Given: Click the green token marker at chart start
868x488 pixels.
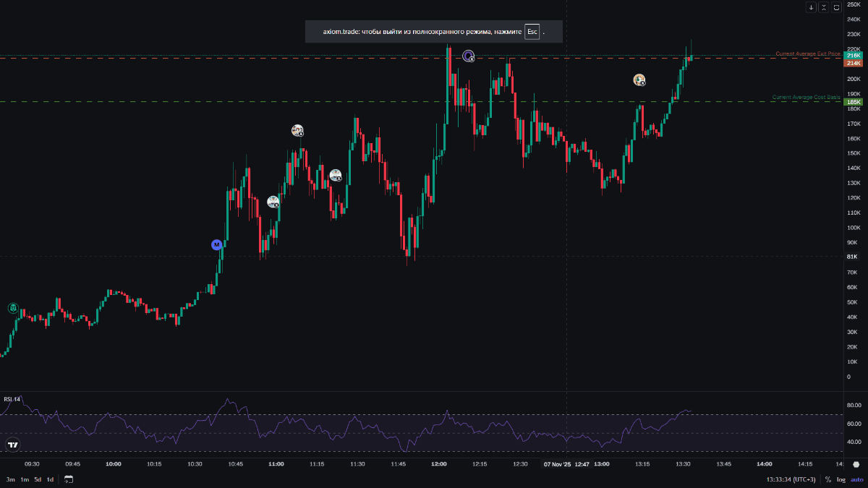Looking at the screenshot, I should pos(12,308).
